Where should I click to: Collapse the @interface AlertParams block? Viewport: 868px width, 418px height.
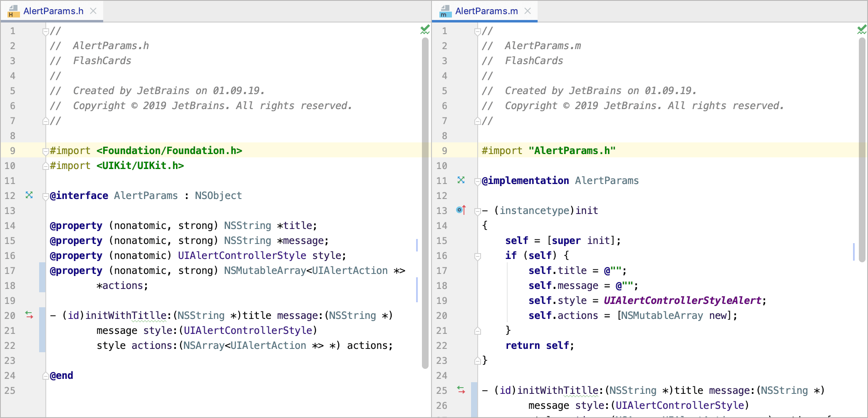point(46,197)
